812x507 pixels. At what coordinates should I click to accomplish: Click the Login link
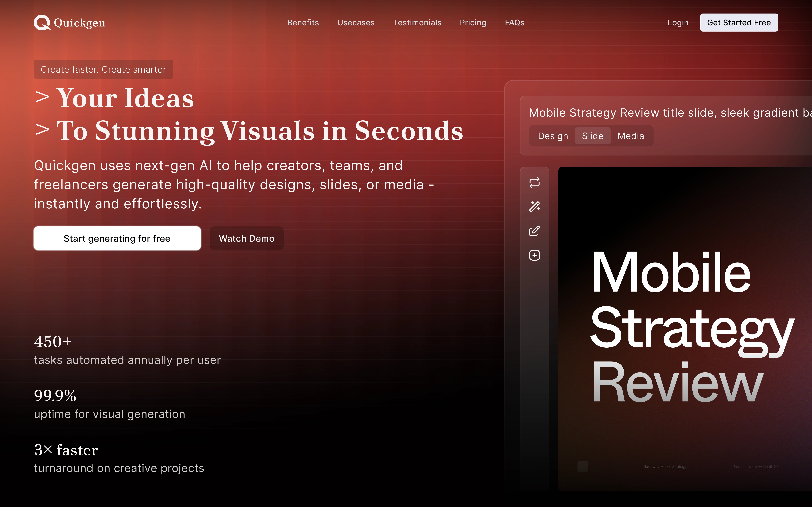pyautogui.click(x=678, y=23)
